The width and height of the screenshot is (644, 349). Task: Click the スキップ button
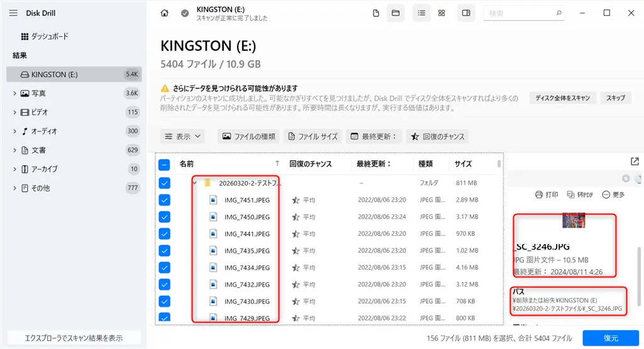pyautogui.click(x=616, y=97)
